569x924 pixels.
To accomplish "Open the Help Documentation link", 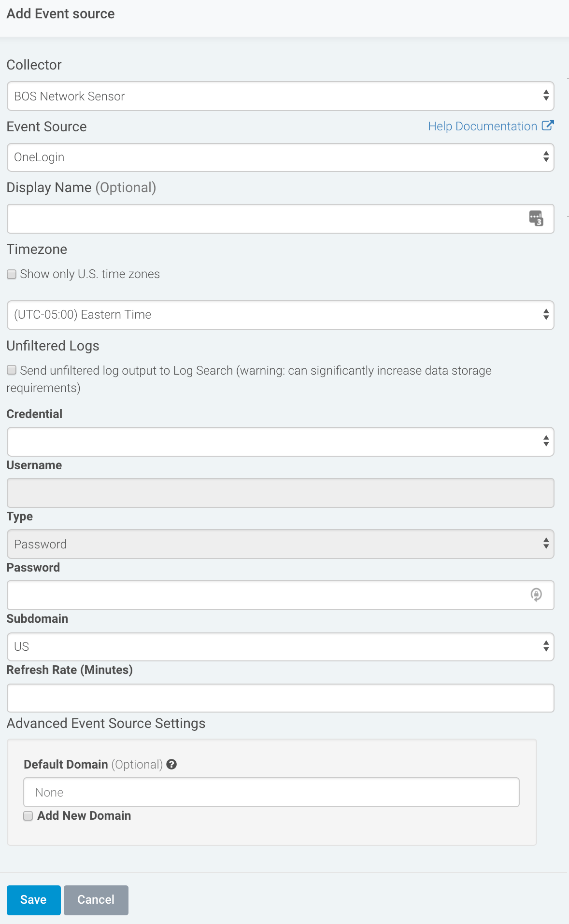I will click(x=483, y=126).
